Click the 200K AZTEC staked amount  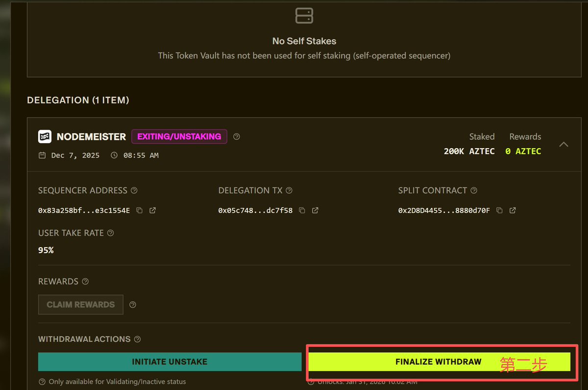pyautogui.click(x=469, y=151)
